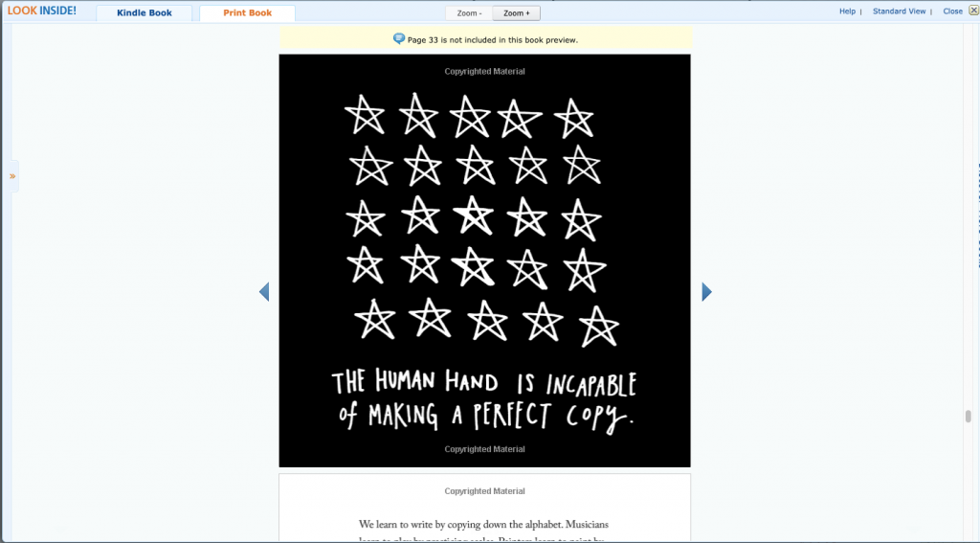The image size is (980, 543).
Task: Click the top 'Copyrighted Material' label on black page
Action: pyautogui.click(x=484, y=72)
